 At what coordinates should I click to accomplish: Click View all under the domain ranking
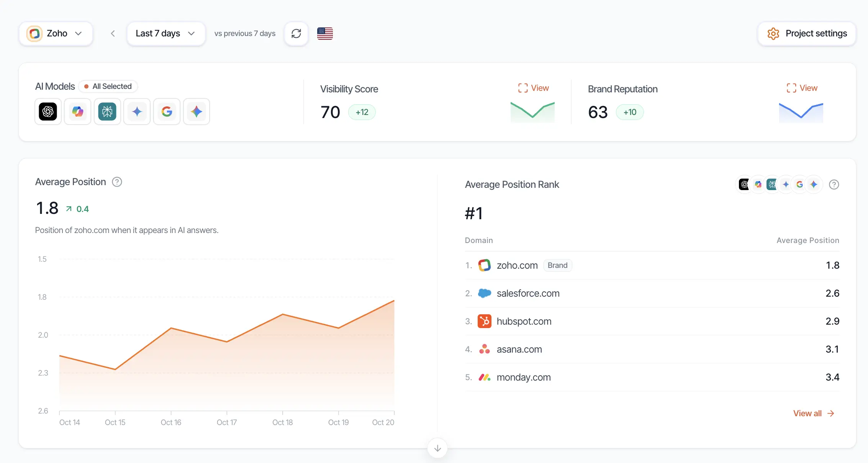point(814,414)
